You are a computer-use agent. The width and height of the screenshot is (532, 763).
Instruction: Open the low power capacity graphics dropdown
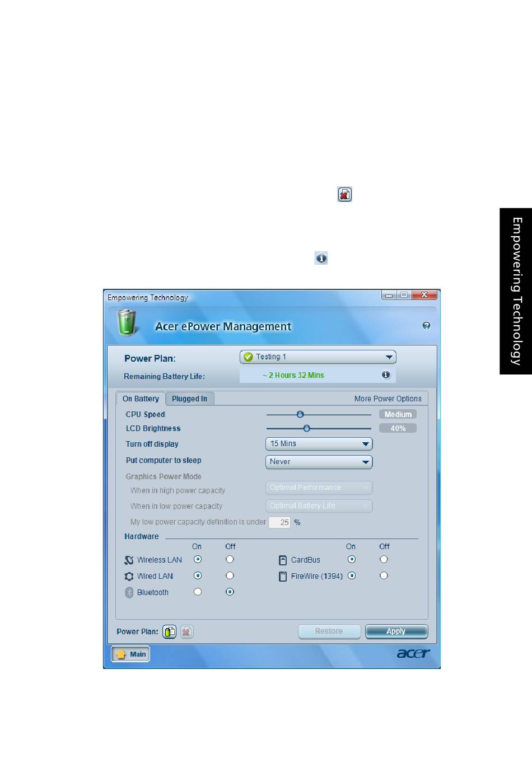point(319,505)
